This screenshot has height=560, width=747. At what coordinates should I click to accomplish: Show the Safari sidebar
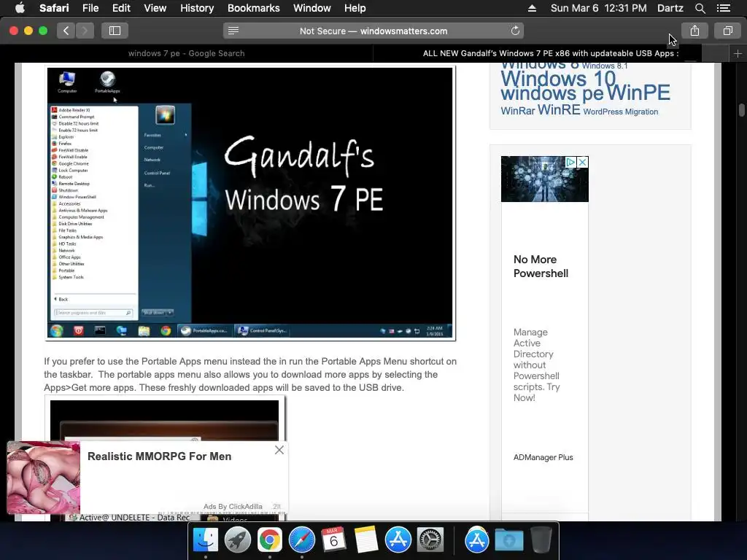click(x=115, y=31)
